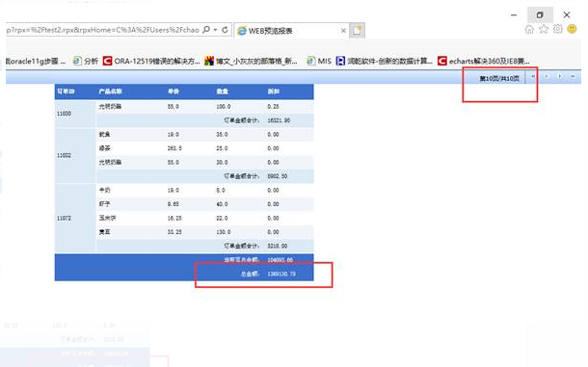The height and width of the screenshot is (367, 588).
Task: Click the 鱿鱼 product cell
Action: pyautogui.click(x=105, y=134)
